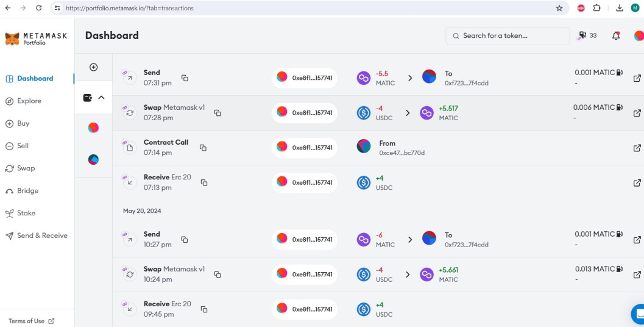Image resolution: width=644 pixels, height=327 pixels.
Task: Copy the Contract Call transaction hash
Action: 203,148
